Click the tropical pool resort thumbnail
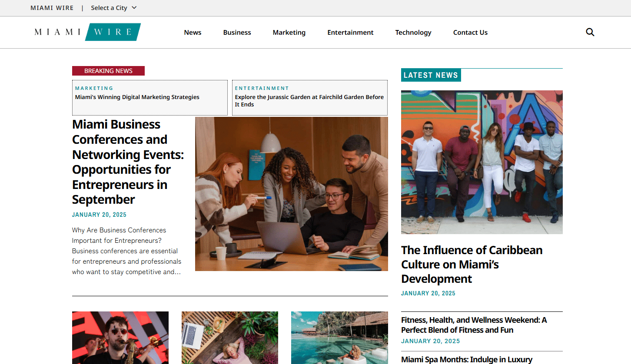The width and height of the screenshot is (631, 364). (x=339, y=338)
